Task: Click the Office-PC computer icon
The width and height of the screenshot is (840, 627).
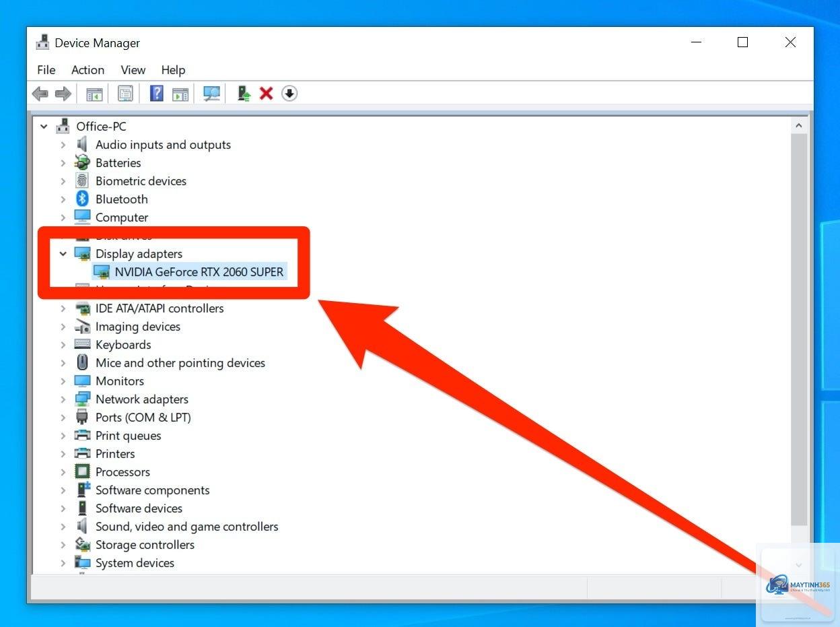Action: [63, 126]
